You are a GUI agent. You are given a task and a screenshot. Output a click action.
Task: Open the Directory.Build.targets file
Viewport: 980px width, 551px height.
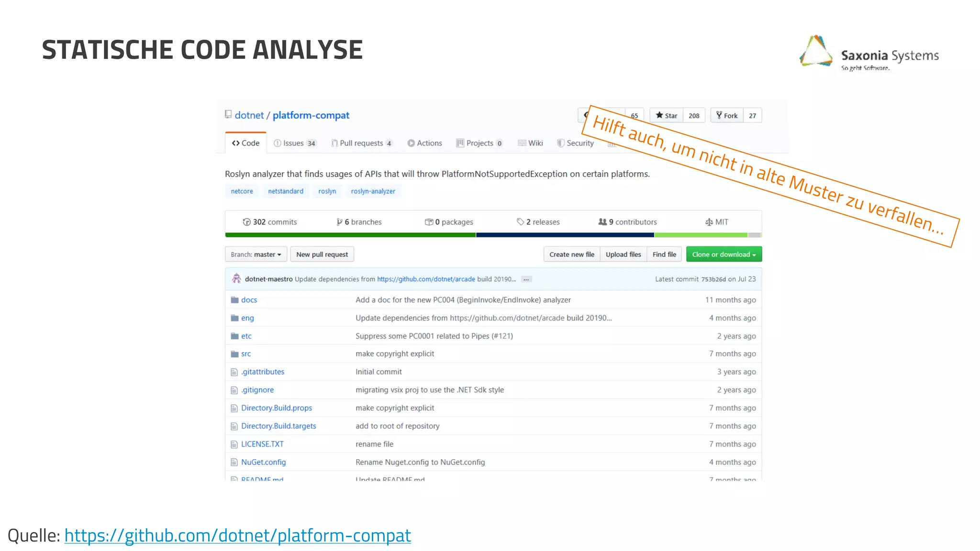pyautogui.click(x=278, y=426)
